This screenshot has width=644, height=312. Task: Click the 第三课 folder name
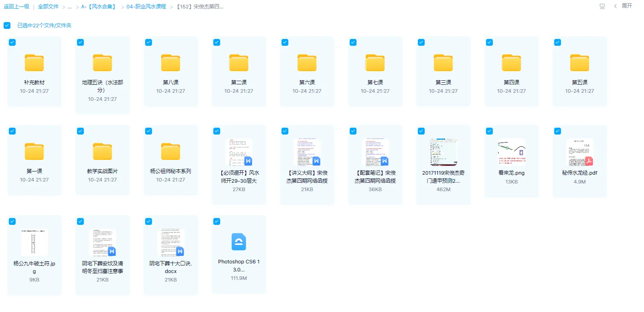pos(443,82)
